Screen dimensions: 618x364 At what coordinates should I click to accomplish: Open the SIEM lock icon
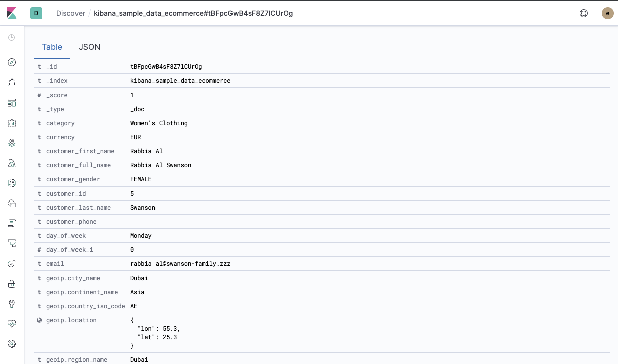(x=12, y=284)
